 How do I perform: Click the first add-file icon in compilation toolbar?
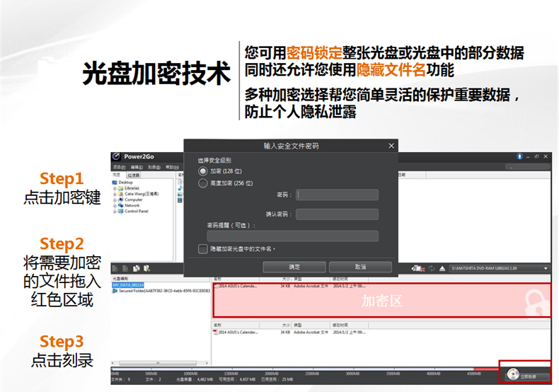tap(115, 268)
